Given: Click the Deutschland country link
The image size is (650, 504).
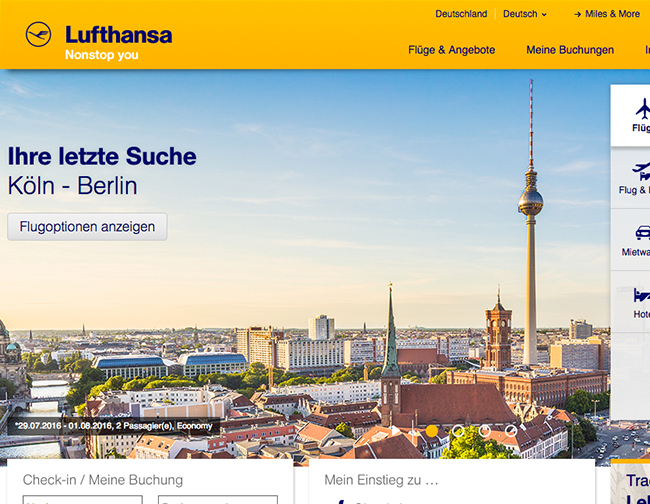Looking at the screenshot, I should click(461, 14).
